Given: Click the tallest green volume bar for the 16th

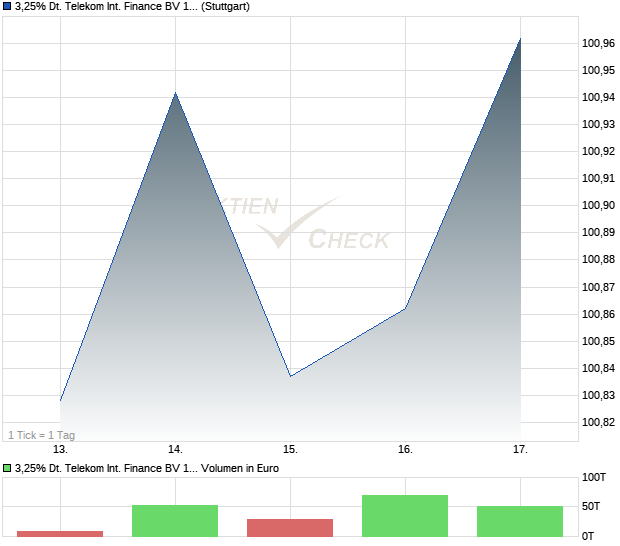Looking at the screenshot, I should [405, 516].
